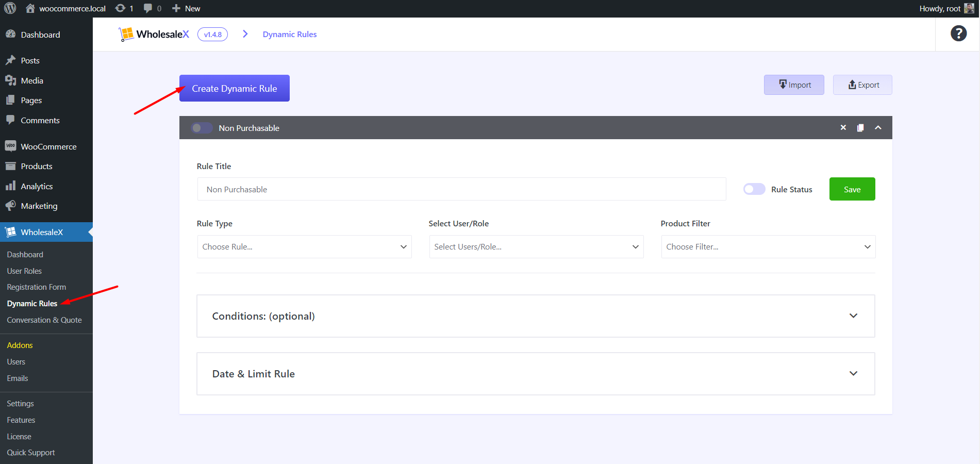
Task: Open Emails submenu item
Action: click(18, 378)
